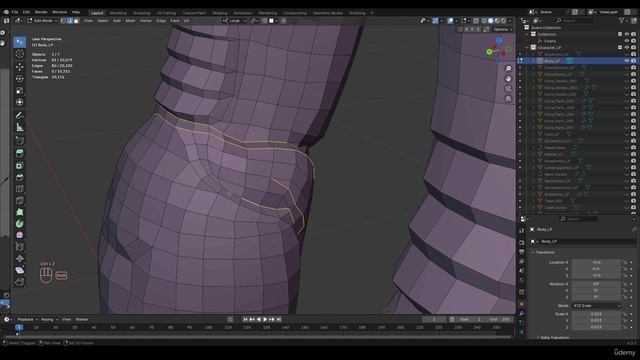The width and height of the screenshot is (640, 360).
Task: Toggle visibility eye of Collection
Action: (x=627, y=34)
